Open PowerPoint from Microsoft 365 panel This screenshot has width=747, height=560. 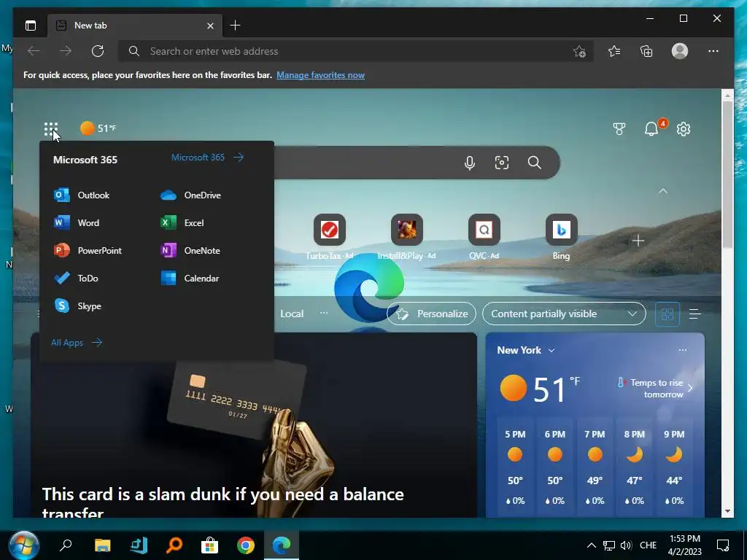coord(88,251)
